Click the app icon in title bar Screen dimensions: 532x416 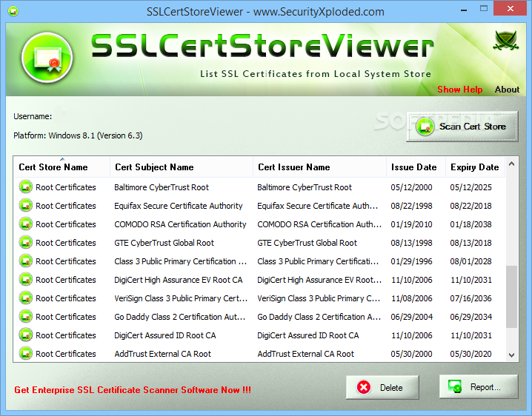click(13, 11)
